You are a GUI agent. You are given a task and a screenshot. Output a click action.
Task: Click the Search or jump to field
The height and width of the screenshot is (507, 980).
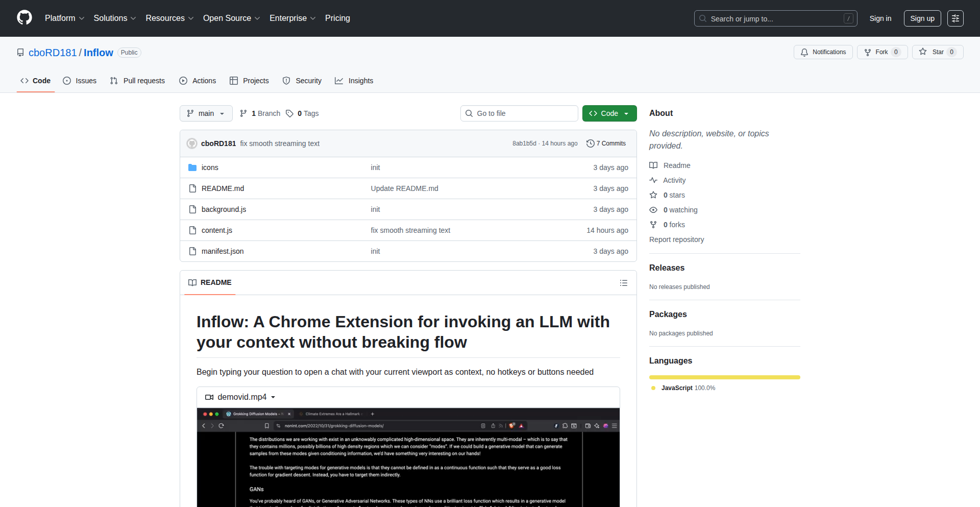[x=775, y=18]
